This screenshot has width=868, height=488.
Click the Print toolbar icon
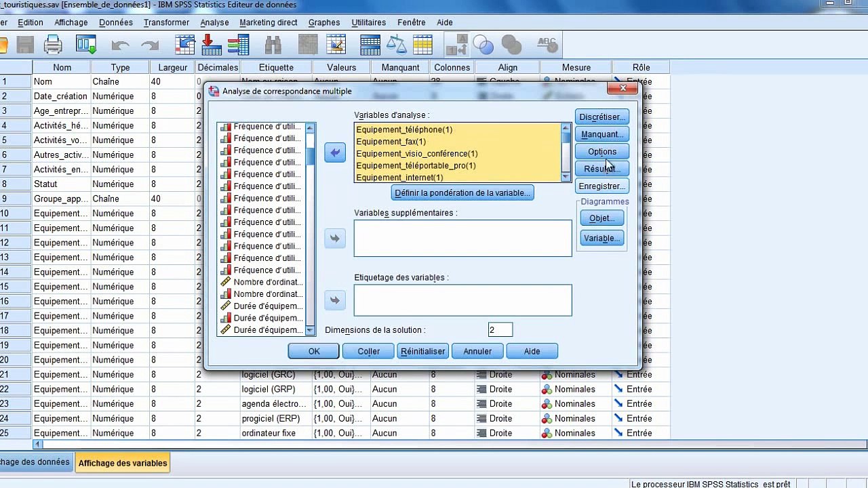click(x=53, y=45)
